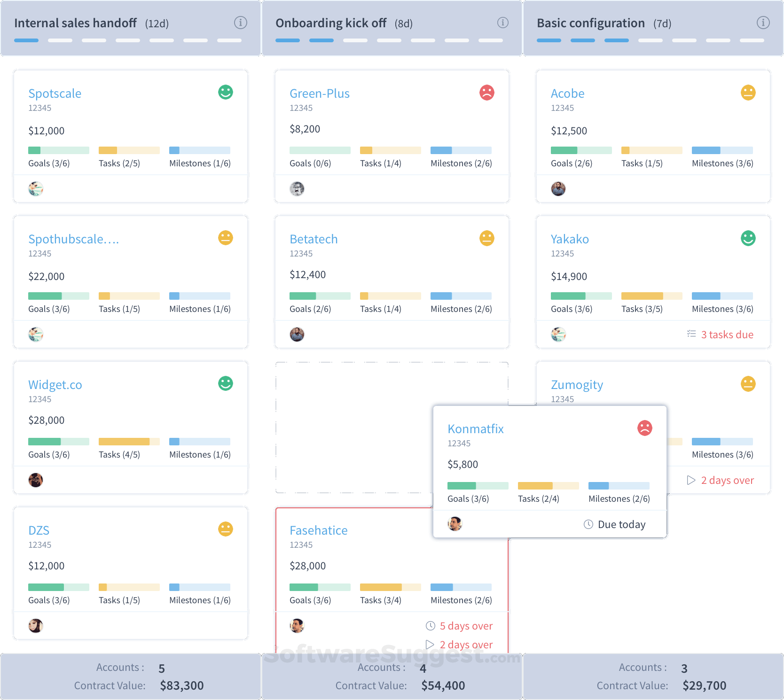Click Widget.co Tasks (4/5) progress bar

pos(129,442)
